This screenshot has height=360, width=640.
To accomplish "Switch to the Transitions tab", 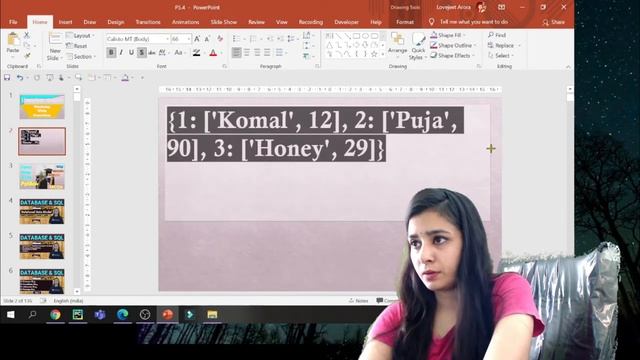I will pyautogui.click(x=148, y=22).
